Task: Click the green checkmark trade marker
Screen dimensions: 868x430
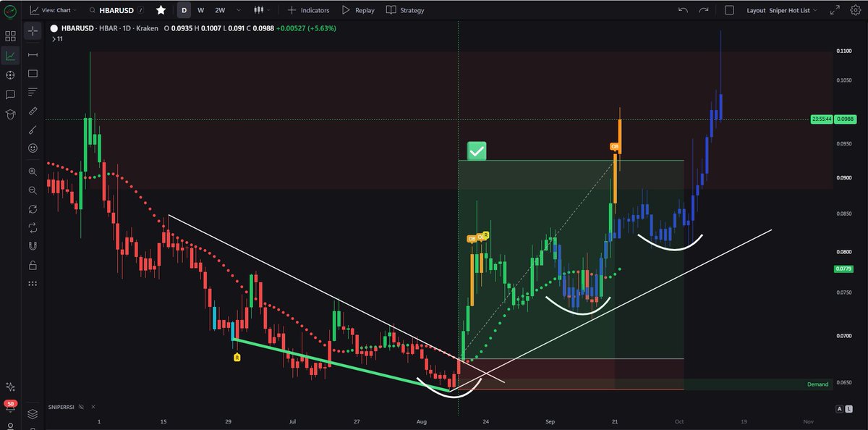Action: coord(477,151)
